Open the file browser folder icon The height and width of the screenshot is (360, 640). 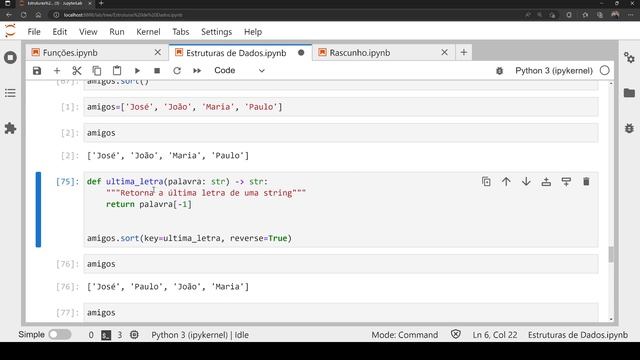tap(629, 93)
